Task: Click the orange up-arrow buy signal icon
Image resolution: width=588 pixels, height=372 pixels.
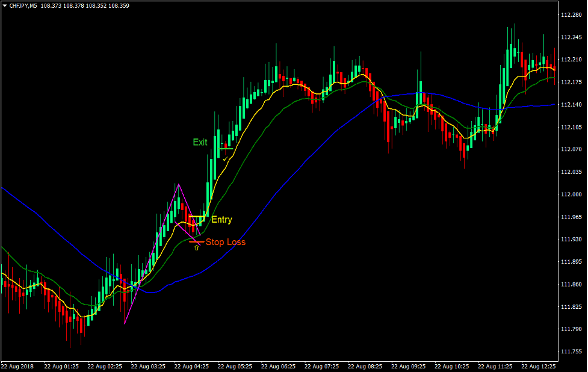Action: coord(196,247)
